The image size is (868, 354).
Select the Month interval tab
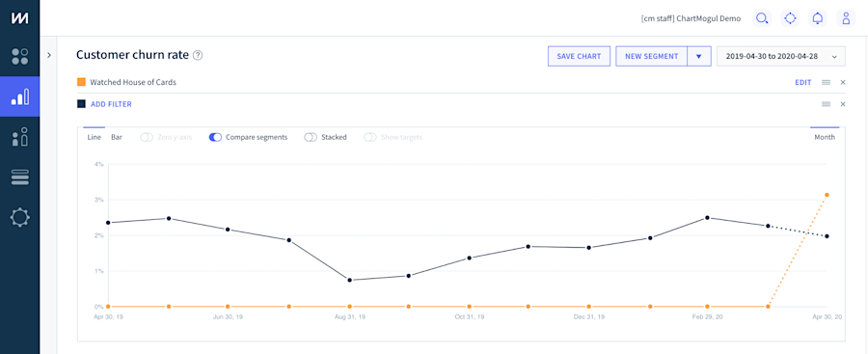coord(825,137)
